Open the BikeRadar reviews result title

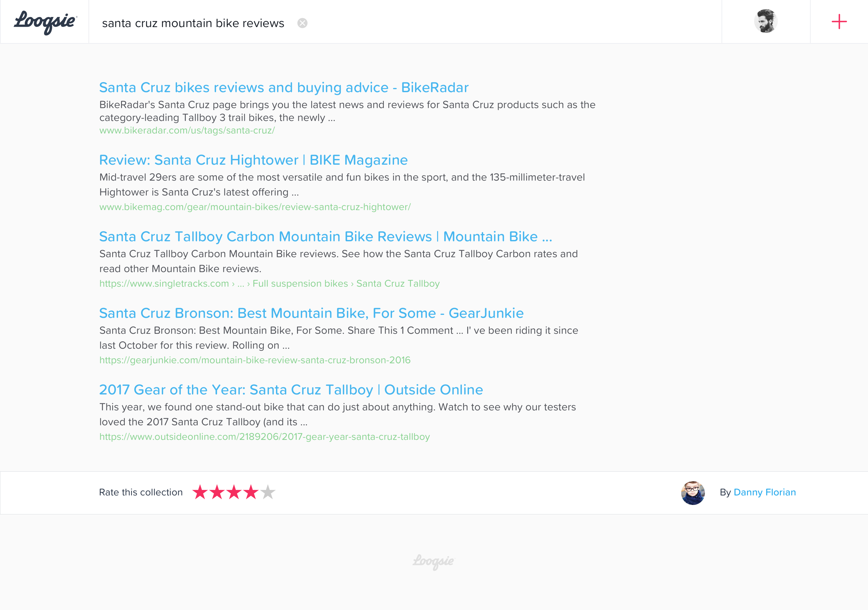click(x=283, y=87)
